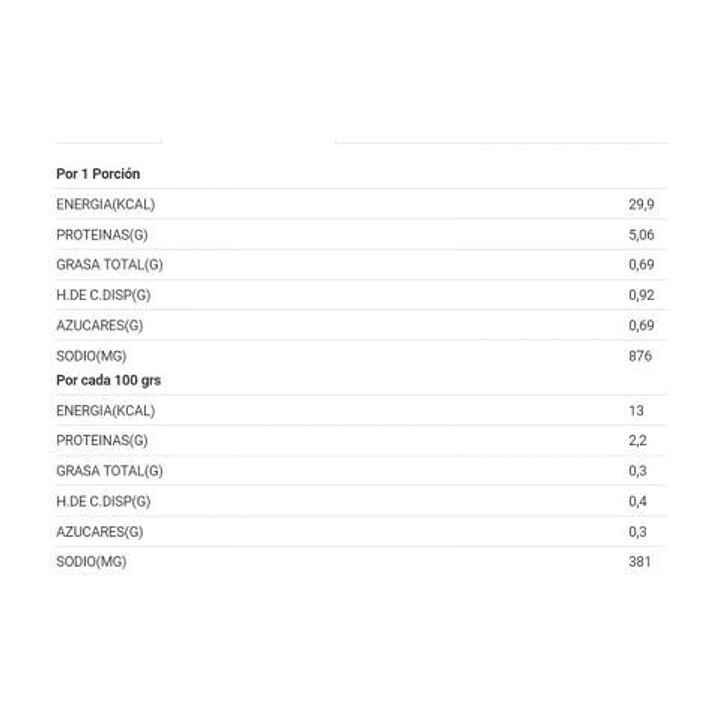Select PROTEINAS(G) label in the per-portion section

tap(101, 235)
